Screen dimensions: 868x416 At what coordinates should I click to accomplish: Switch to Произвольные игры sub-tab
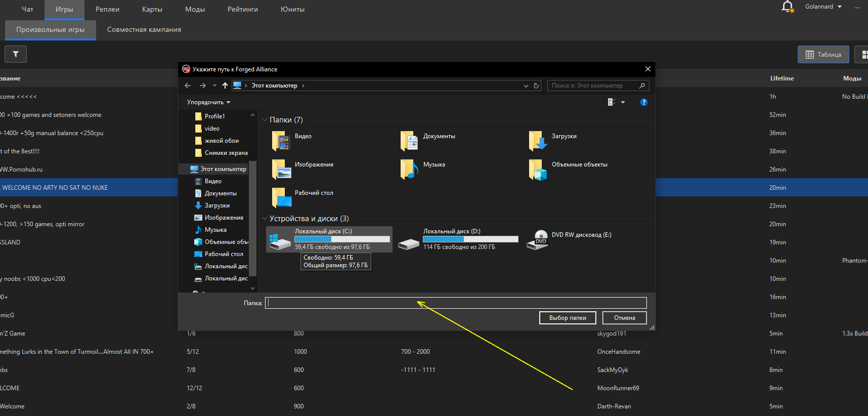pos(51,29)
